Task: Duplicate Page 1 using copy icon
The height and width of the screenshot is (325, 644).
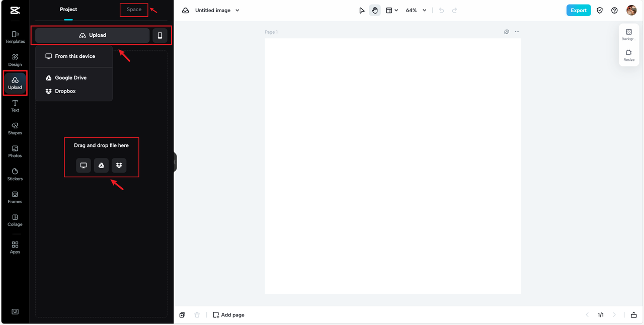Action: coord(507,32)
